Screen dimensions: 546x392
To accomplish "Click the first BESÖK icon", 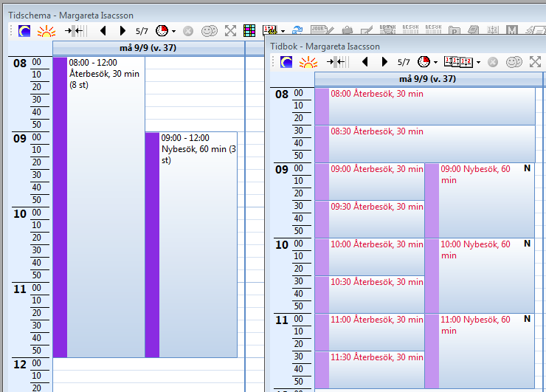I will tap(387, 30).
